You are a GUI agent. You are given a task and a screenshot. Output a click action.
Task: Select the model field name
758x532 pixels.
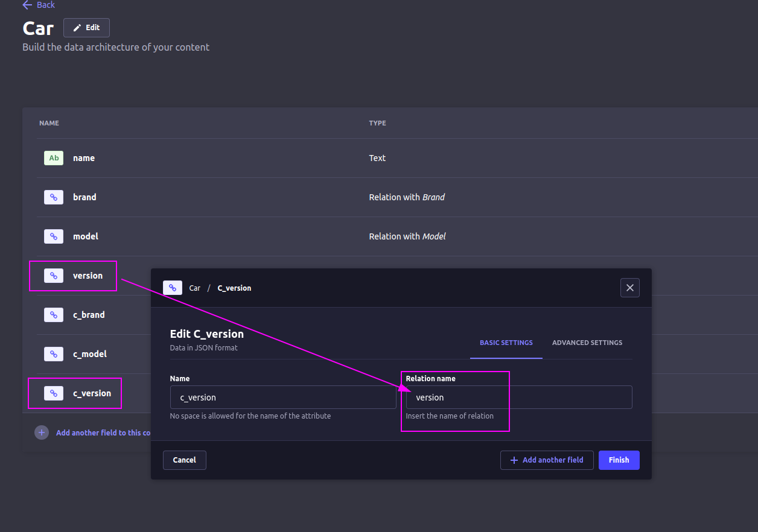[x=86, y=236]
